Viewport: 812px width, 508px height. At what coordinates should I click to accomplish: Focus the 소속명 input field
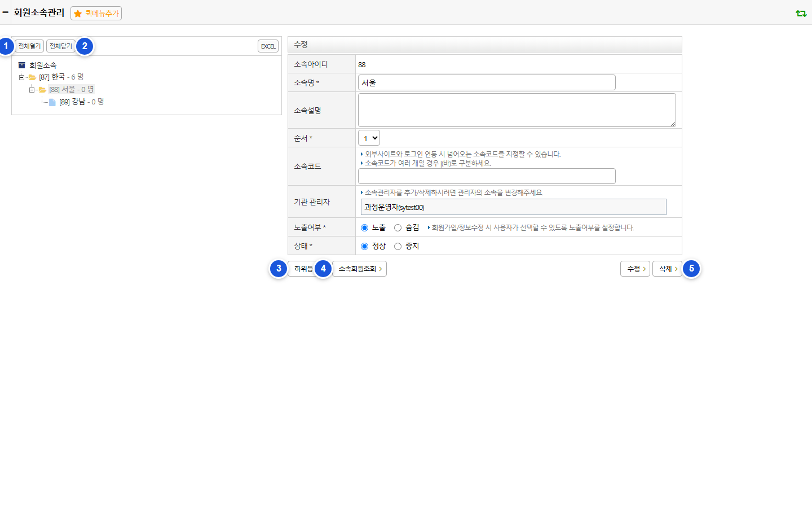487,82
